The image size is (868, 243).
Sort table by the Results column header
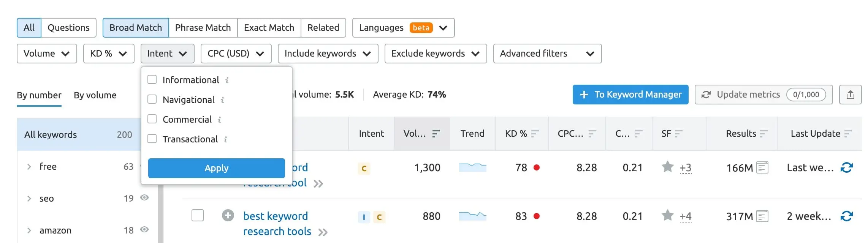coord(741,134)
